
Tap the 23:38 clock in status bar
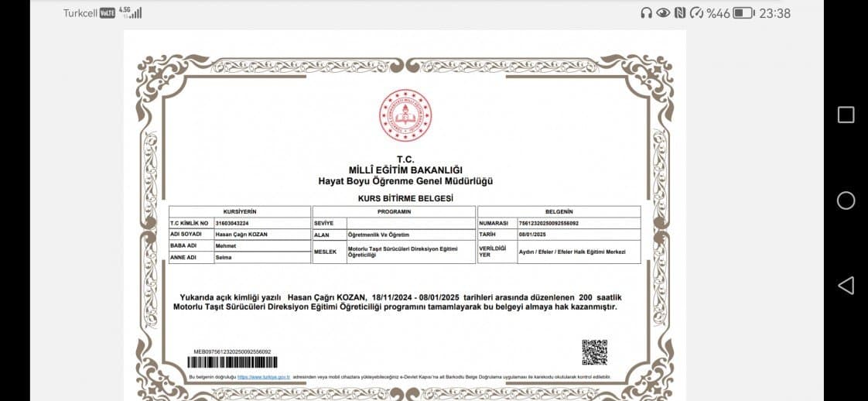tap(774, 13)
